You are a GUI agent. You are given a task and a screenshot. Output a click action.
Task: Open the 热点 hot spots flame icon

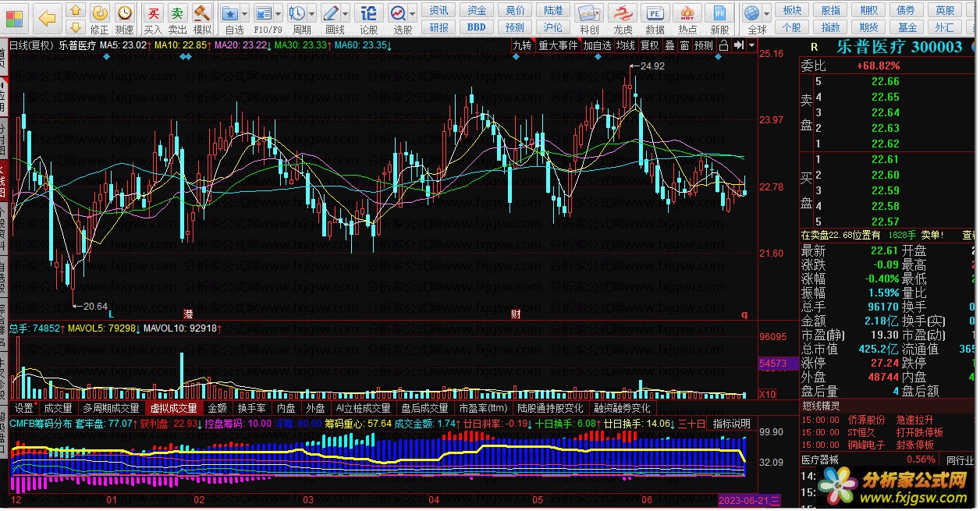click(687, 19)
